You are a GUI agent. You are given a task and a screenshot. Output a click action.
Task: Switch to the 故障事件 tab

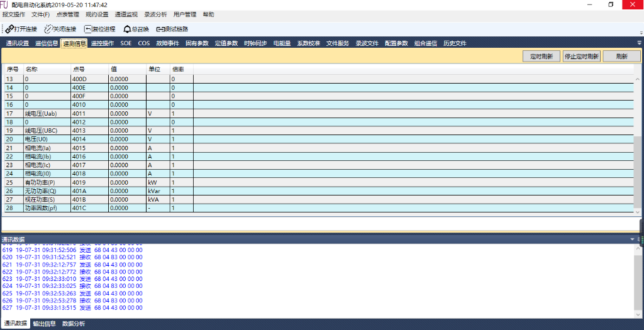[x=167, y=43]
